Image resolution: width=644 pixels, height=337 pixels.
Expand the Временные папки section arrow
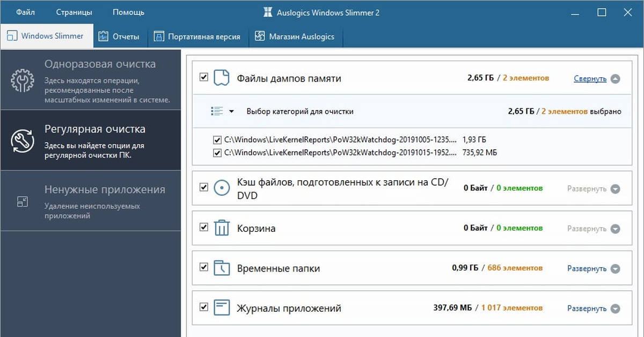click(x=615, y=269)
